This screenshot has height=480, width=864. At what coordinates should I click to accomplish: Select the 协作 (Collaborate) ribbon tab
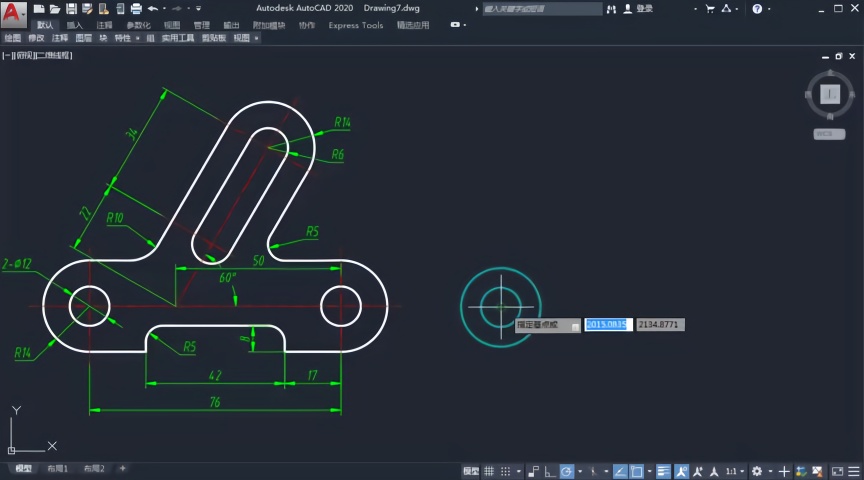tap(307, 25)
